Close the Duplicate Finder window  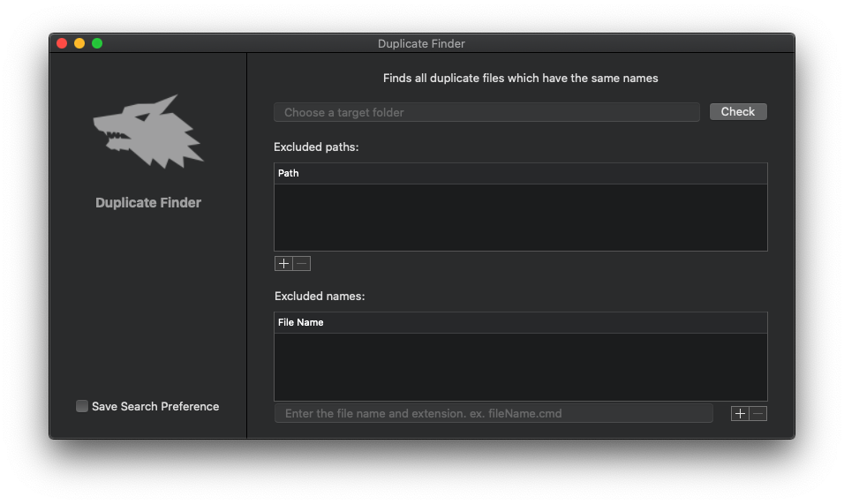coord(62,43)
